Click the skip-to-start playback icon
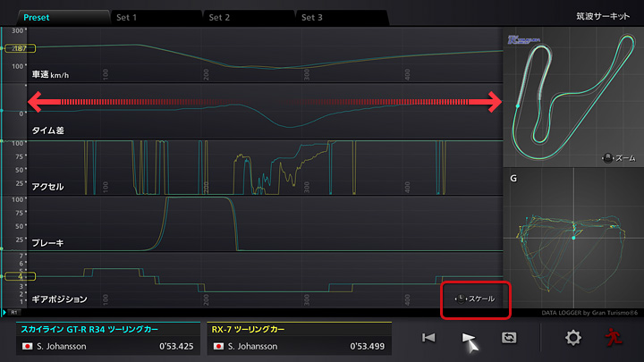 [x=430, y=338]
